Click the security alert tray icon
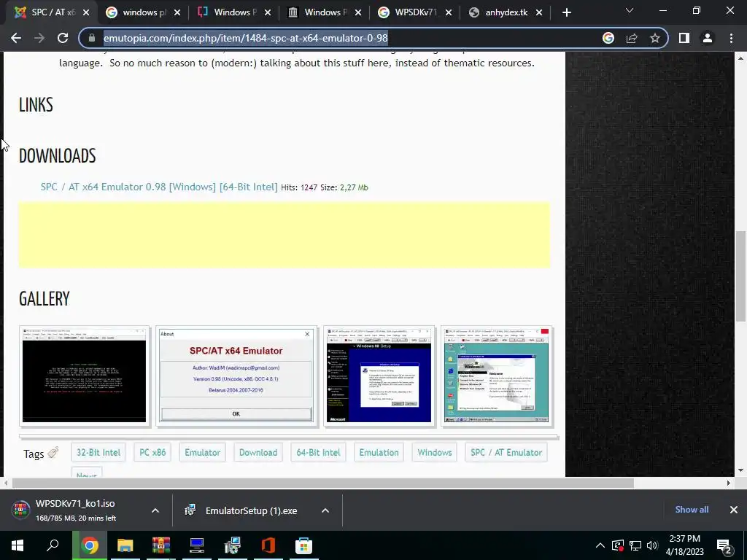 [x=618, y=545]
